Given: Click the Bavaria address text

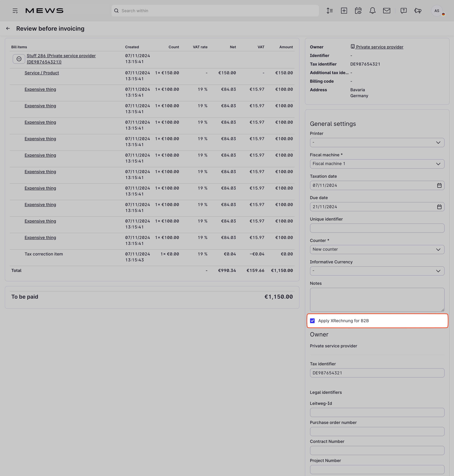Looking at the screenshot, I should point(357,90).
